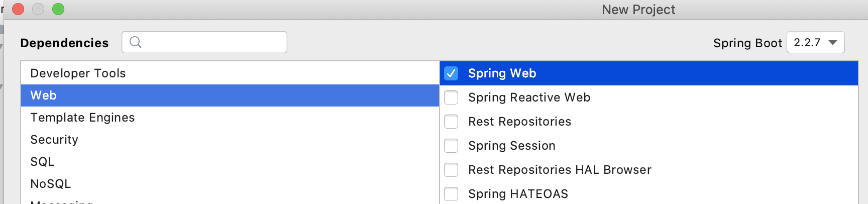Viewport: 868px width, 204px height.
Task: Click the search magnifier icon
Action: 135,42
